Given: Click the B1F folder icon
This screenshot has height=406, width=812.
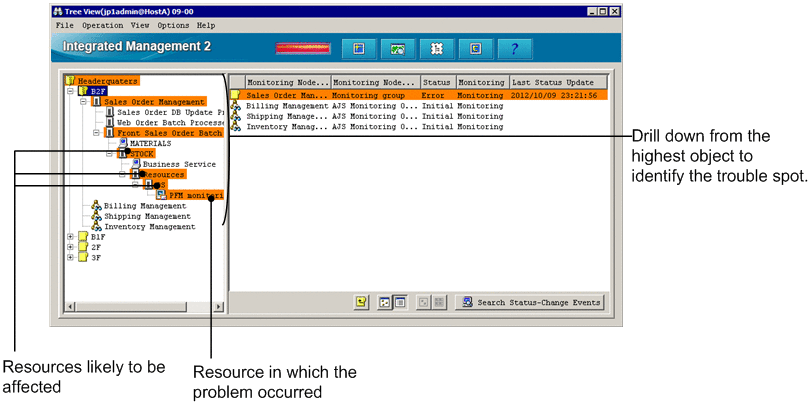Looking at the screenshot, I should click(x=83, y=237).
